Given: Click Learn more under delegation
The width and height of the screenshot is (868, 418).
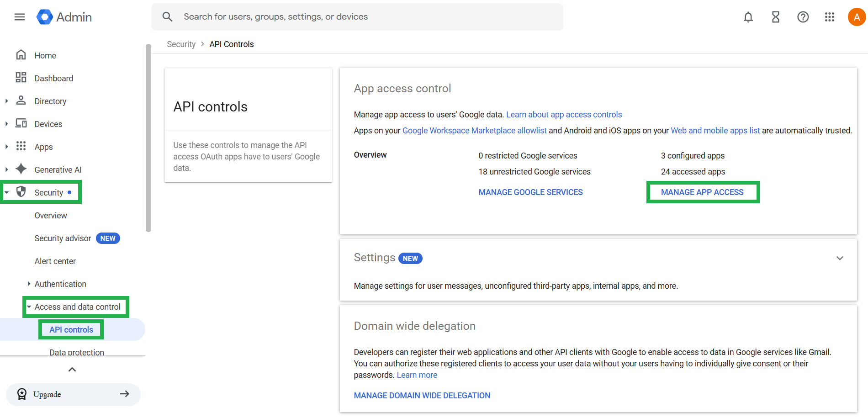Looking at the screenshot, I should coord(417,375).
